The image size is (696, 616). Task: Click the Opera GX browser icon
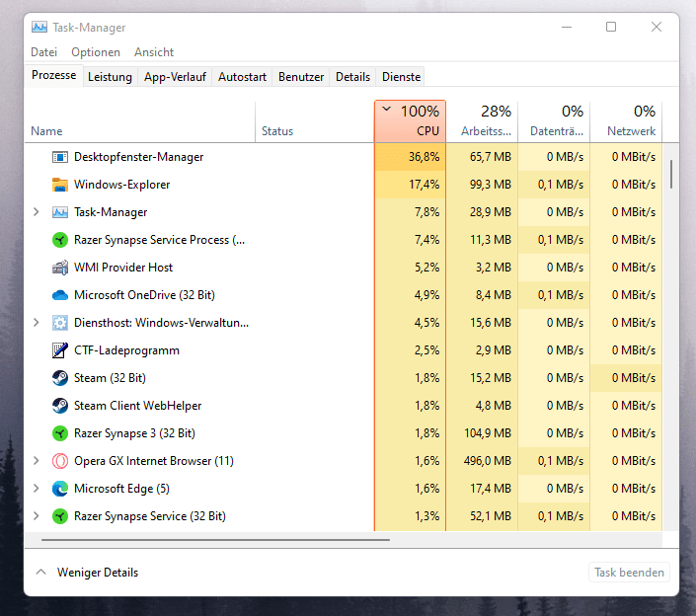pos(60,461)
